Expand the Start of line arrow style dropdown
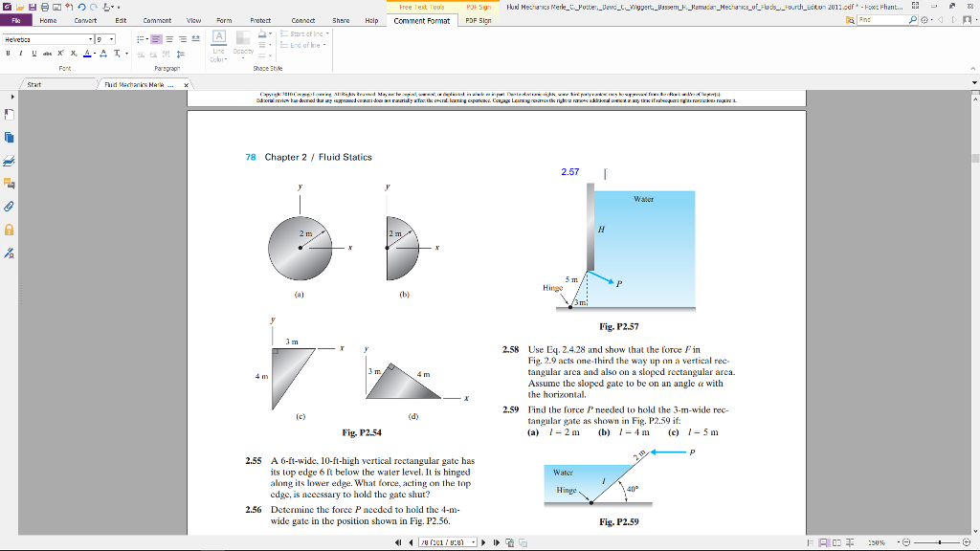The width and height of the screenshot is (980, 551). (326, 34)
